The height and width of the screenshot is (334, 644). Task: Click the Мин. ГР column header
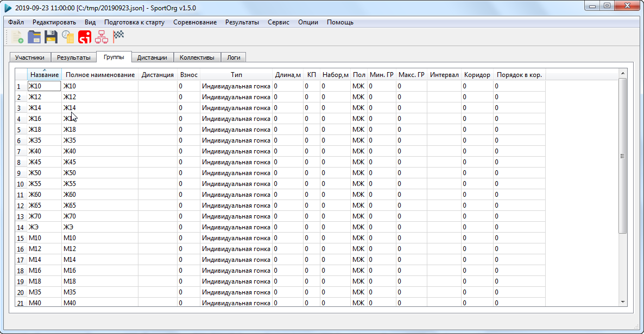click(382, 75)
